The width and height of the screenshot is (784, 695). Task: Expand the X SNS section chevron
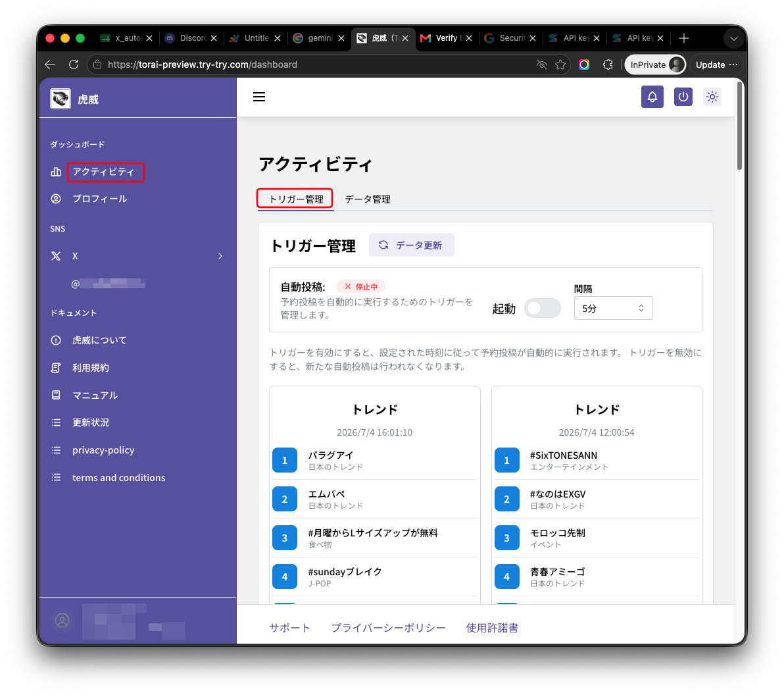tap(220, 256)
